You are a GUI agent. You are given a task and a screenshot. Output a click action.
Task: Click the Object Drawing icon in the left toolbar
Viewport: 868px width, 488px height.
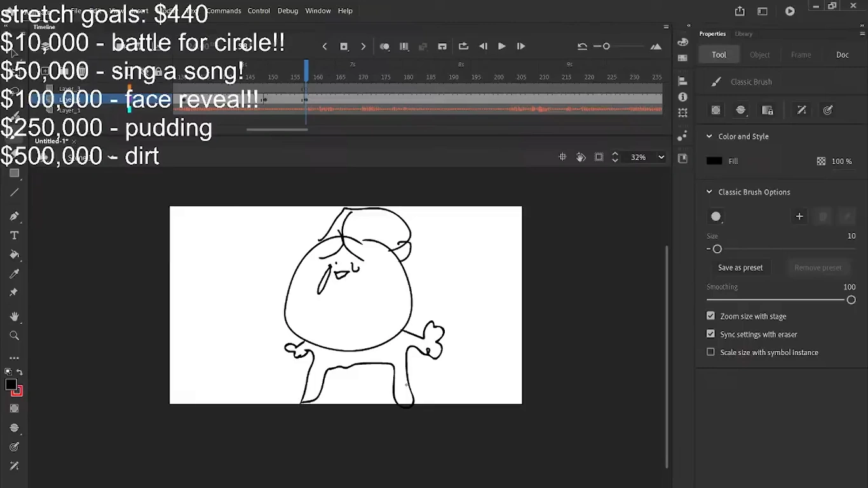tap(14, 409)
